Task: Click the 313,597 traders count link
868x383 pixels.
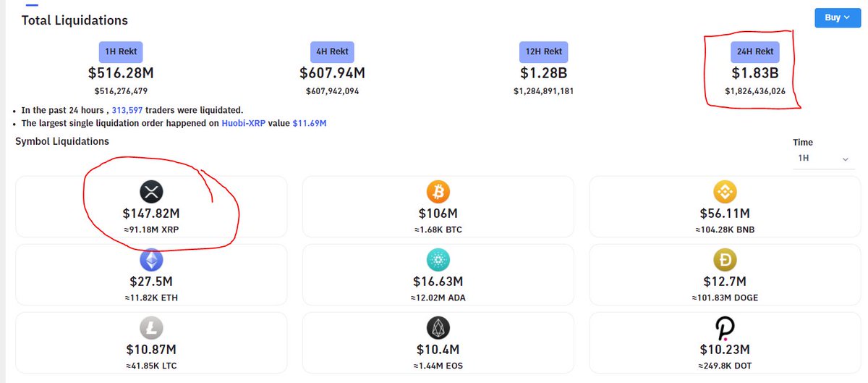Action: click(129, 110)
